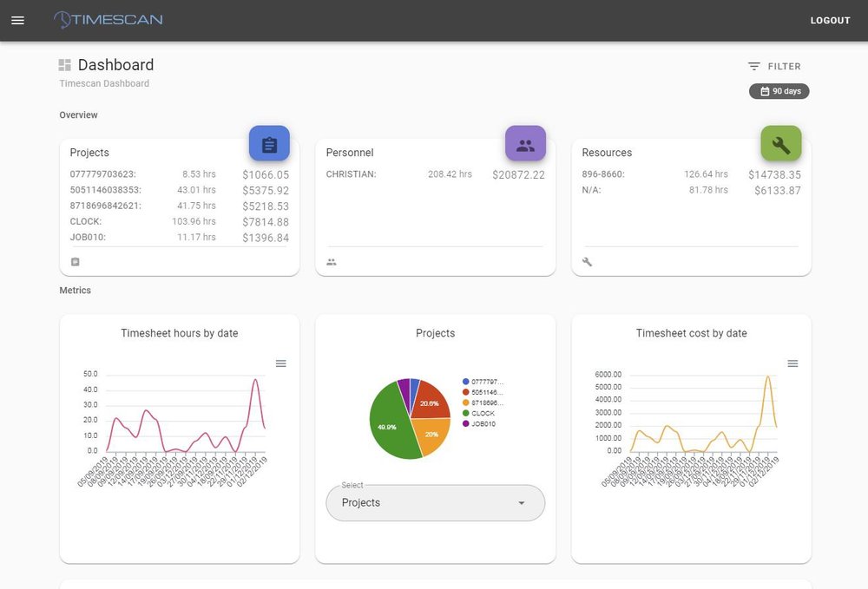Toggle CLOCK legend item in pie chart
Screen dimensions: 868x589
(479, 413)
